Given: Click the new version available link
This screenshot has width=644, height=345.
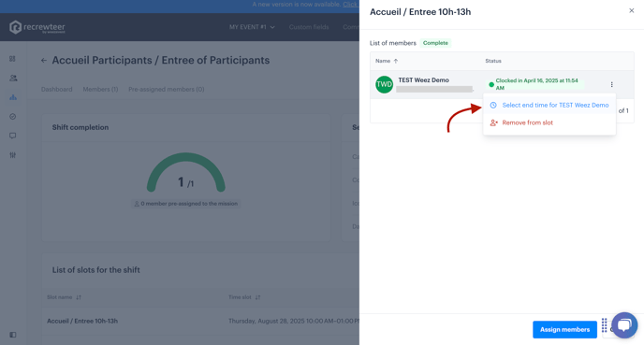Looking at the screenshot, I should tap(351, 5).
